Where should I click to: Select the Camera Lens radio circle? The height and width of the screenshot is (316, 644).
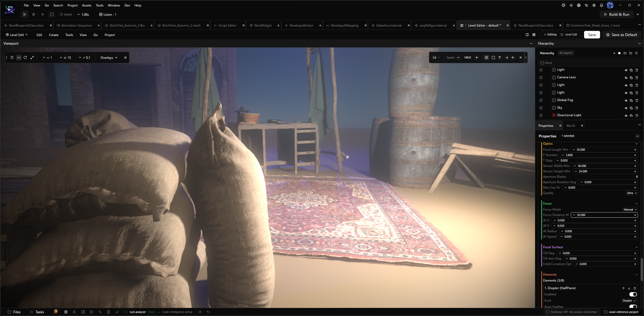click(x=554, y=78)
